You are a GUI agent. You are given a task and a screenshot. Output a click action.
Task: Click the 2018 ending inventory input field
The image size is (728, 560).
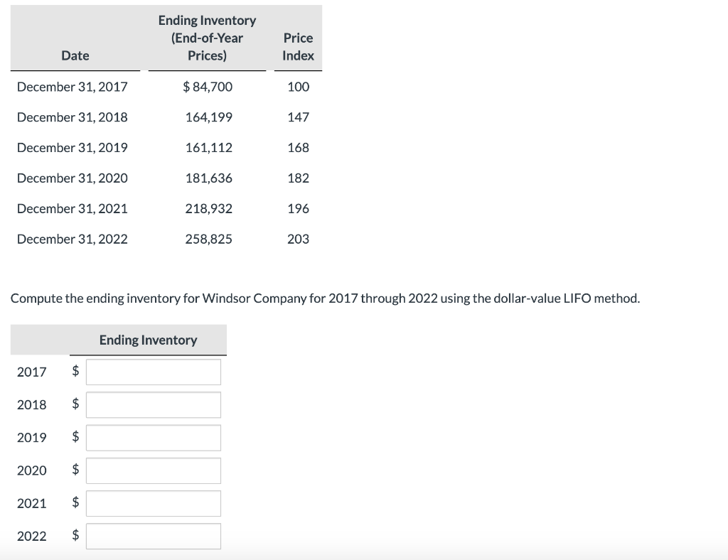153,404
